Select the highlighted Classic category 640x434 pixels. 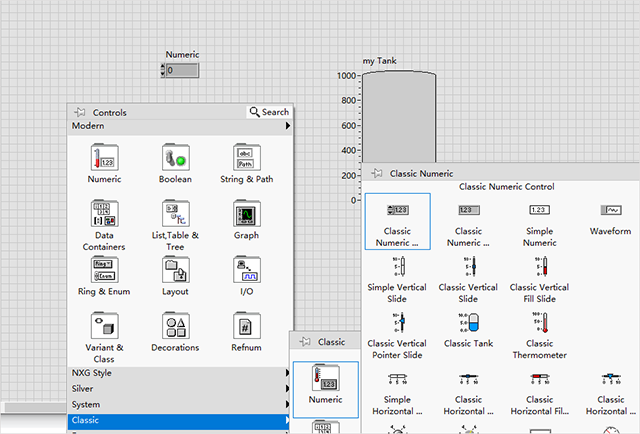[x=180, y=421]
